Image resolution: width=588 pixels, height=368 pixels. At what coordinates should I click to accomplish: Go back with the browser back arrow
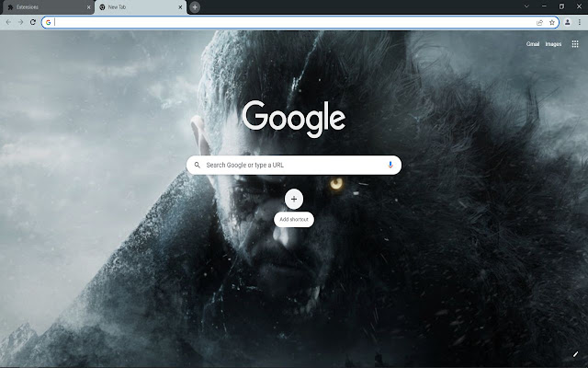click(x=8, y=22)
